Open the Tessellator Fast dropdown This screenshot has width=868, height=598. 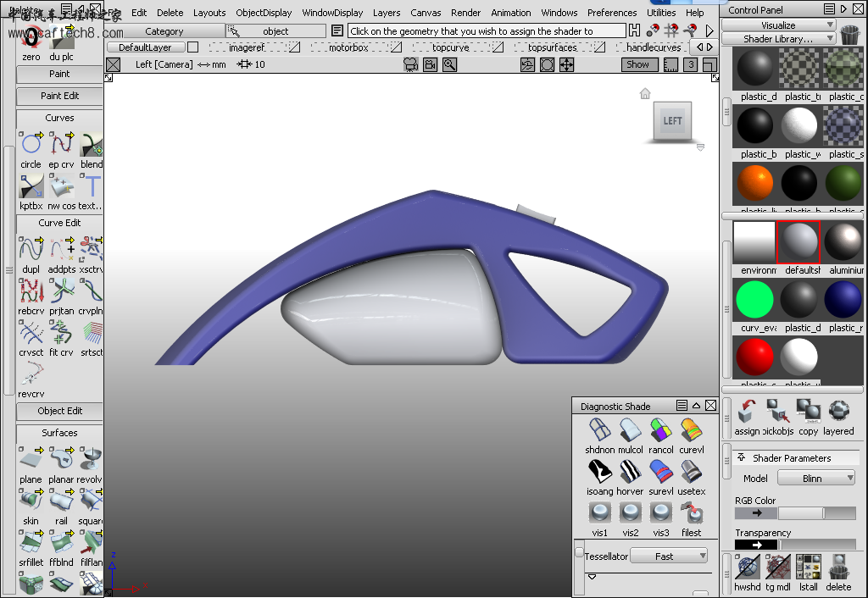click(669, 556)
